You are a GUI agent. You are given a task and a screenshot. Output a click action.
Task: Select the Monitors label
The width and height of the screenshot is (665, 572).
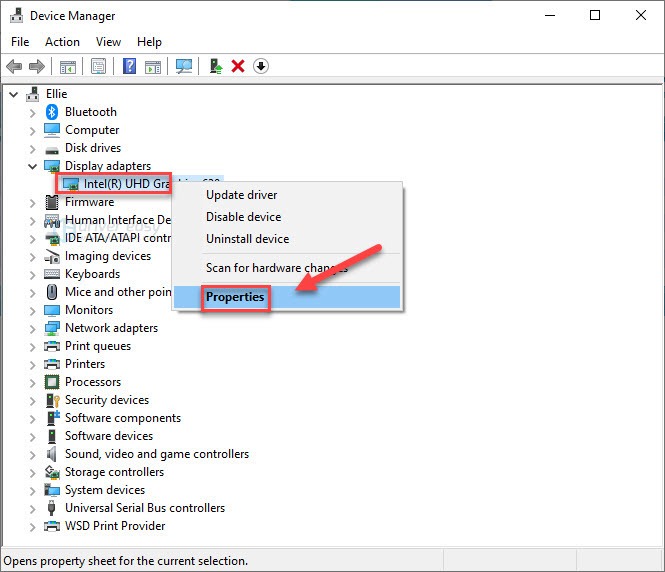pyautogui.click(x=89, y=310)
